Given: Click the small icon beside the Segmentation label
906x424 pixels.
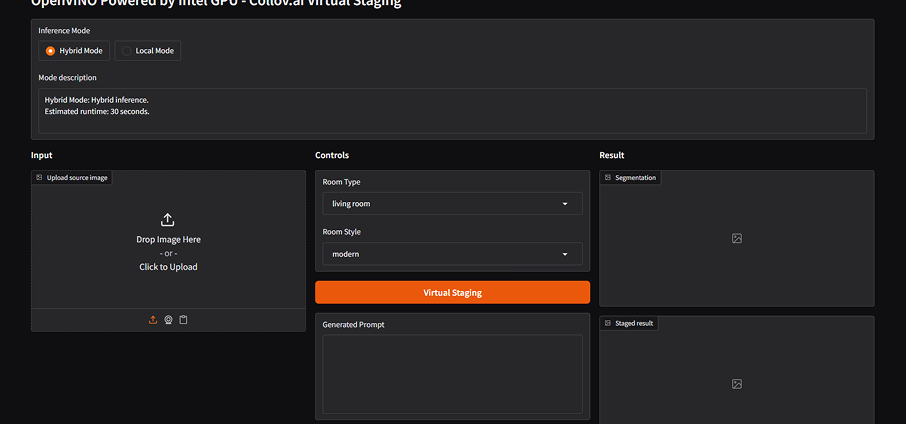Looking at the screenshot, I should point(608,178).
